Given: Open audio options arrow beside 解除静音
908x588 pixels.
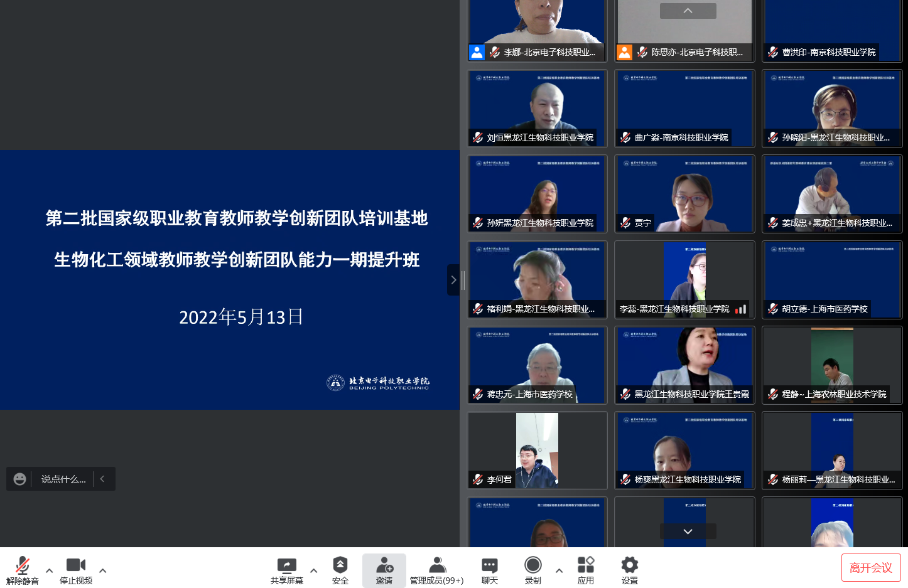Looking at the screenshot, I should click(x=50, y=571).
